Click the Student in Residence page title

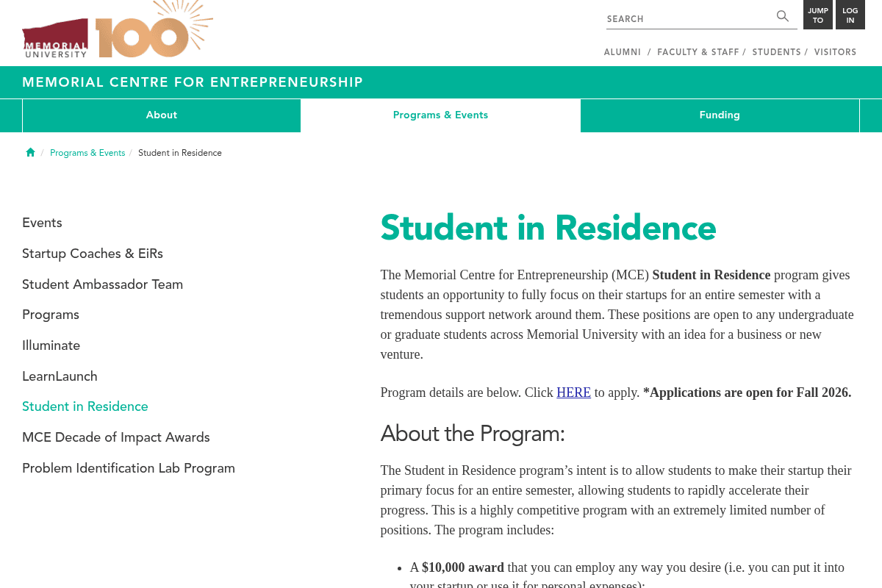(x=548, y=228)
